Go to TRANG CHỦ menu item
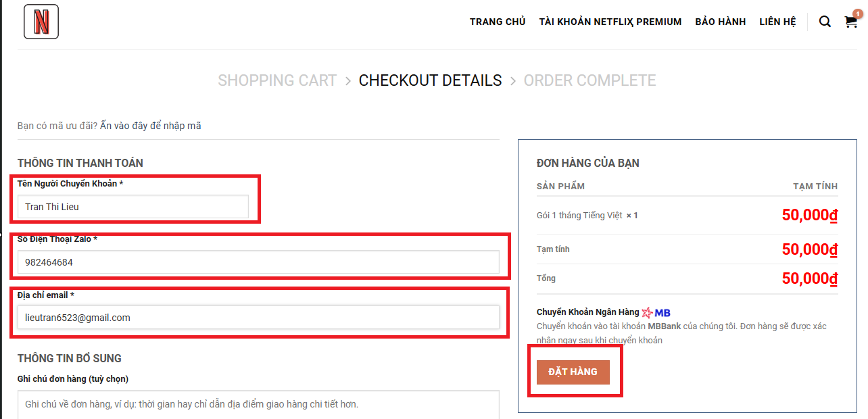Screen dimensions: 868x419 tap(498, 22)
